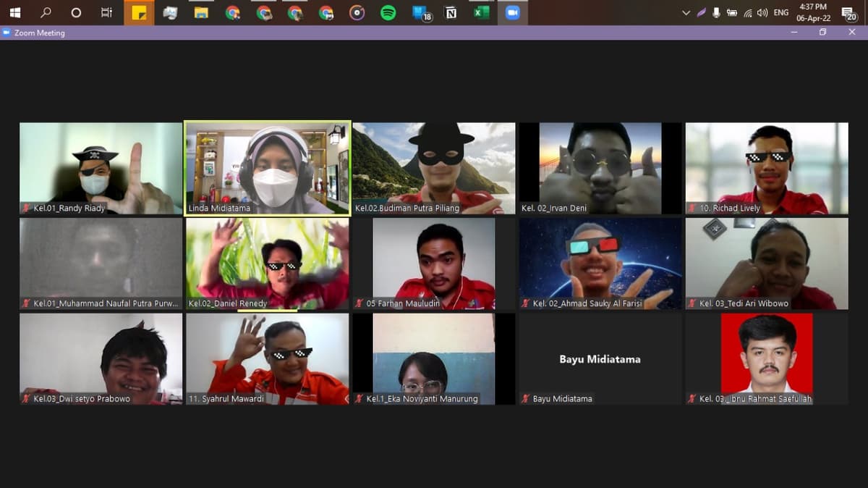Screen dimensions: 868x488
Task: Restore down the Zoom Meeting window
Action: [822, 33]
